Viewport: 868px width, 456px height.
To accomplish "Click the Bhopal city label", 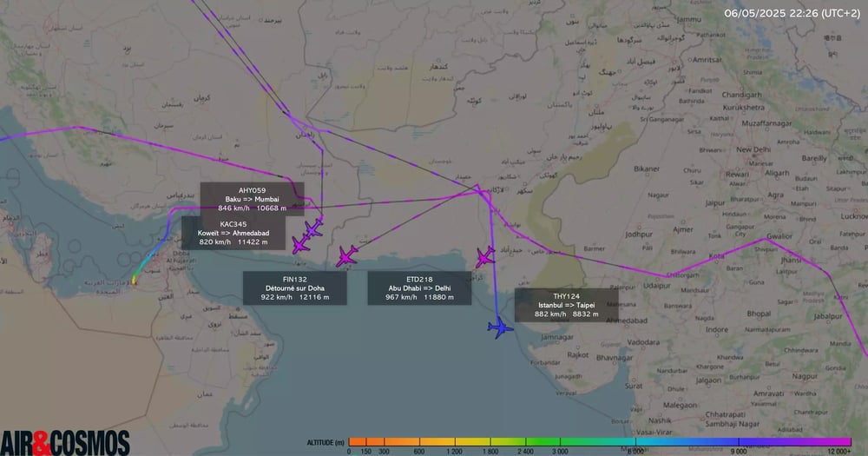I will pyautogui.click(x=759, y=314).
